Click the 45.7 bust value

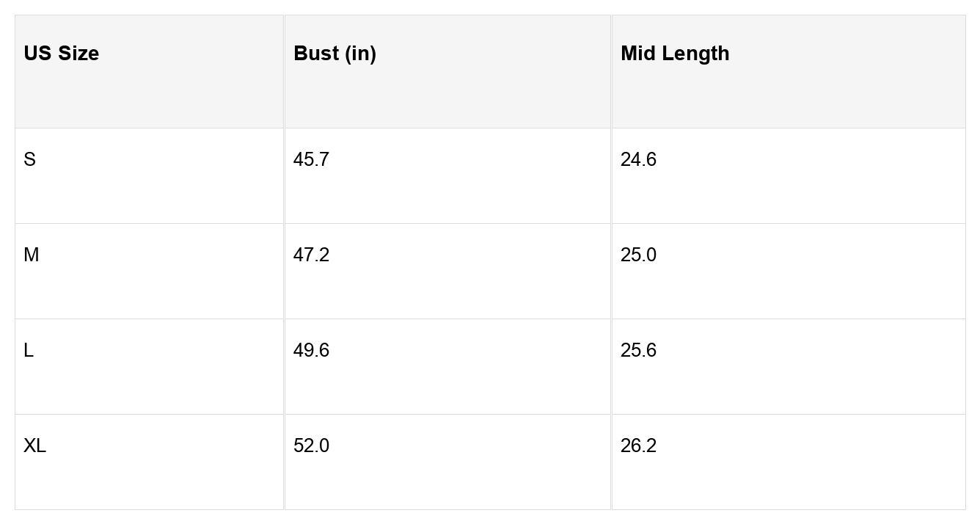(311, 159)
